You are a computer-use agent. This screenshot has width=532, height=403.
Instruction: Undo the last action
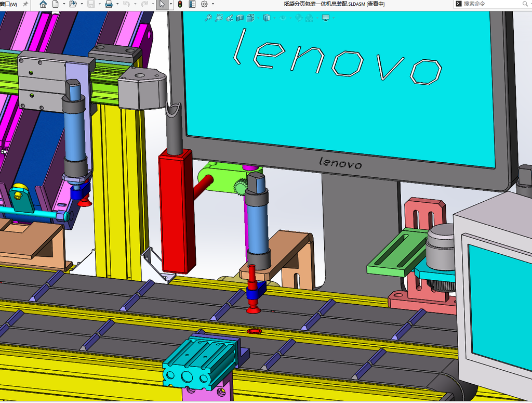126,4
